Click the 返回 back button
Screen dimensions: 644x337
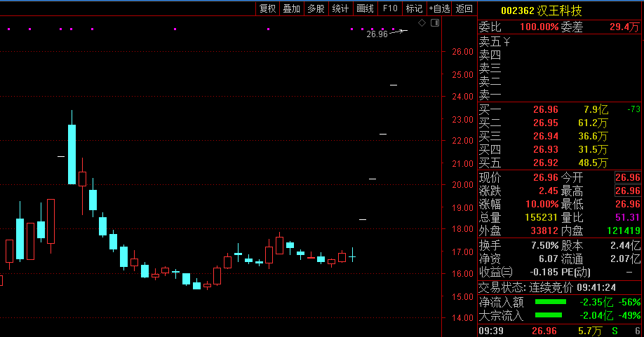[x=464, y=8]
